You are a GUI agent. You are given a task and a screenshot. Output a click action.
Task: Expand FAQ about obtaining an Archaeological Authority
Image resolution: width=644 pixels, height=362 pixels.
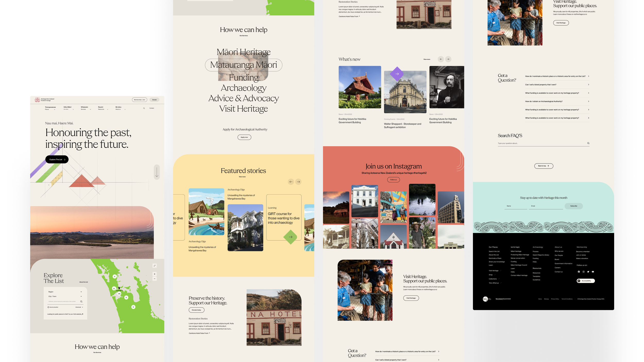point(557,101)
